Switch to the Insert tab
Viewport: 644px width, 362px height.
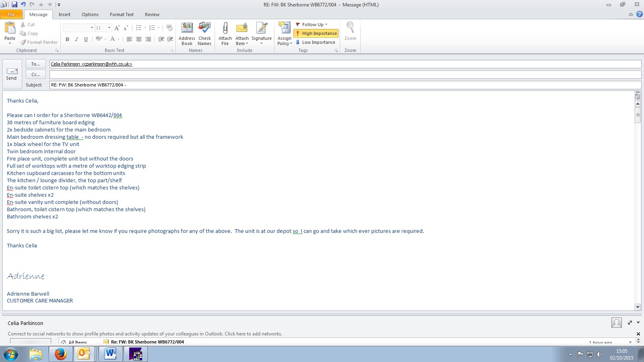point(64,14)
